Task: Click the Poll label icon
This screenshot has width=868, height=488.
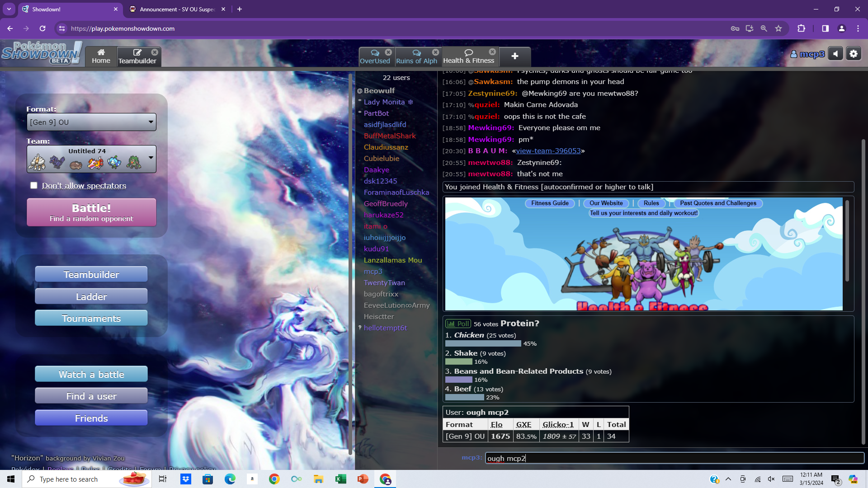Action: pos(458,324)
